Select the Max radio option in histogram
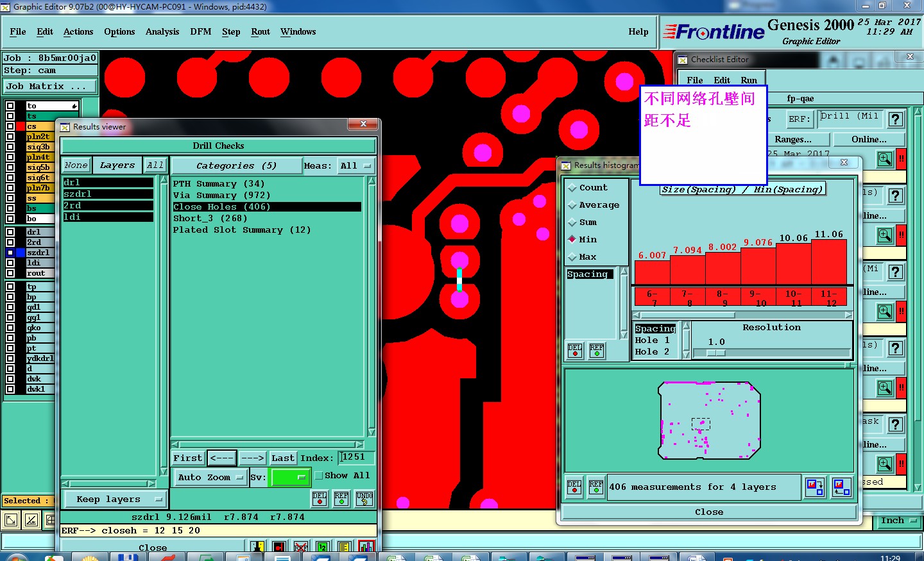Screen dimensions: 924x561 point(583,257)
